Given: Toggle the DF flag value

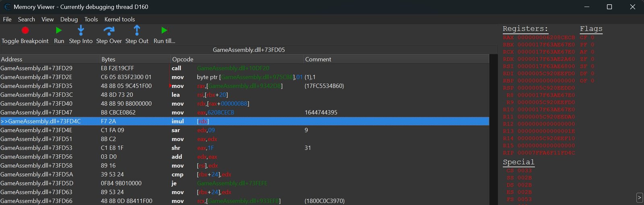Looking at the screenshot, I should (587, 74).
